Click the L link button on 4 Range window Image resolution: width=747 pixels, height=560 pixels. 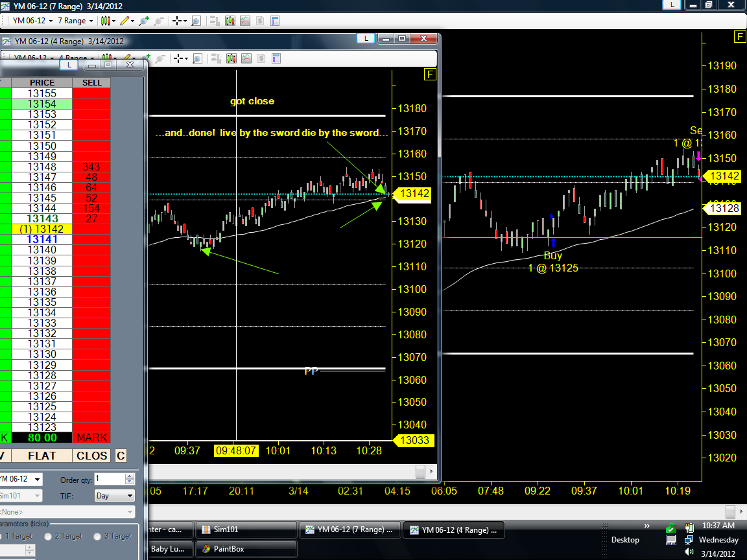(366, 39)
